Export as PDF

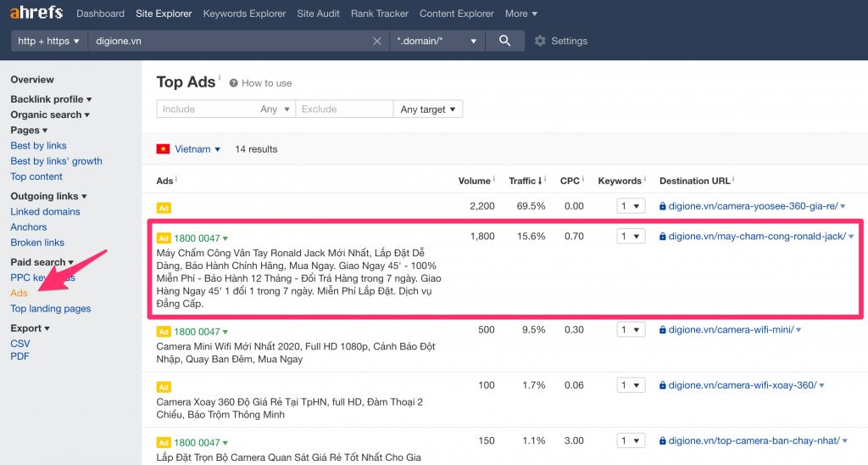pyautogui.click(x=20, y=356)
